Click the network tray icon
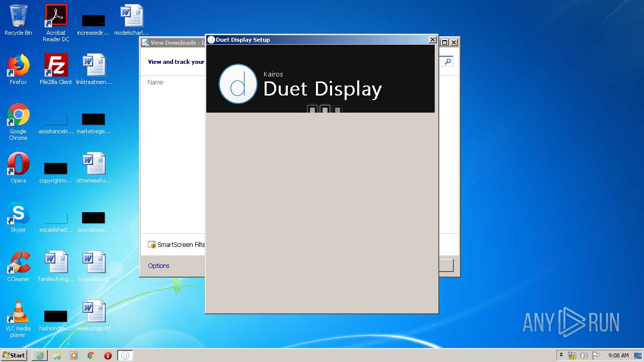Screen dimensions: 644x362 point(572,355)
